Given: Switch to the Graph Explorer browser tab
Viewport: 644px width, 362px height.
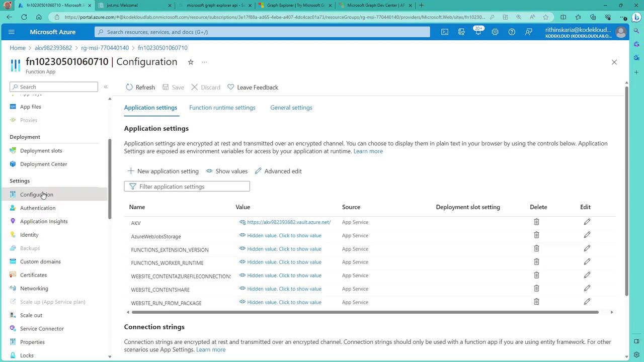Looking at the screenshot, I should point(295,6).
